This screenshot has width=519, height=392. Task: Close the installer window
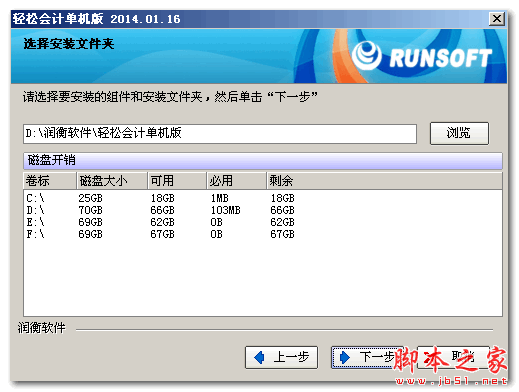(497, 19)
